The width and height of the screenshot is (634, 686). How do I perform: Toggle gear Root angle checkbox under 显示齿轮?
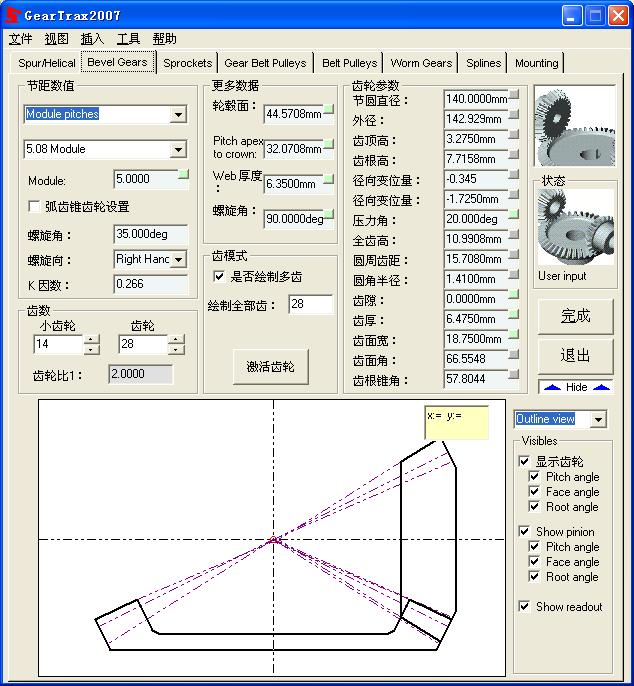tap(534, 507)
